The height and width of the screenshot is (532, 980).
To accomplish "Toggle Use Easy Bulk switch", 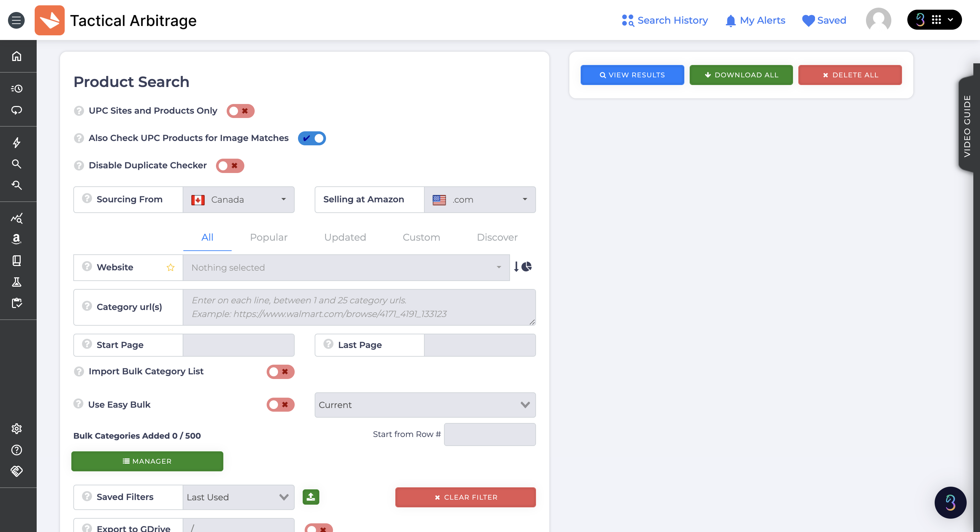I will tap(281, 405).
